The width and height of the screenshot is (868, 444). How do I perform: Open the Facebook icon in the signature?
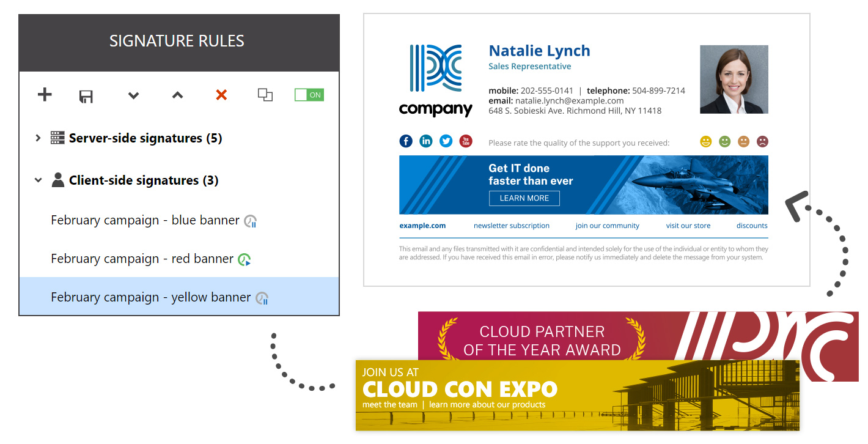(x=406, y=141)
